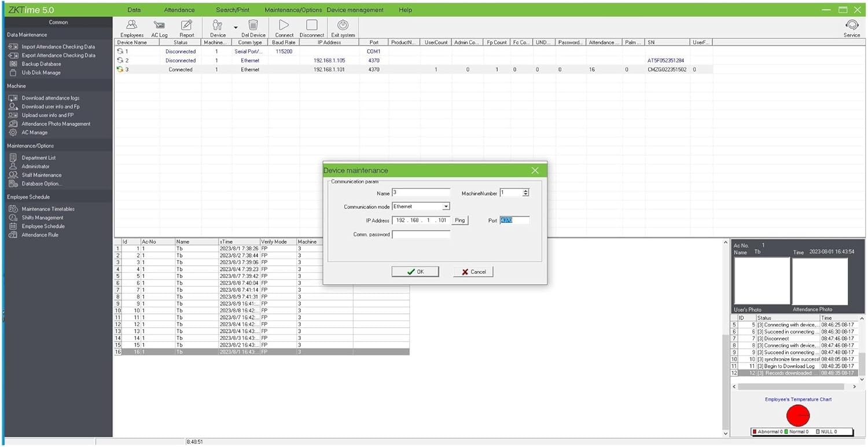The image size is (868, 447).
Task: Open the Service headset icon
Action: [852, 25]
